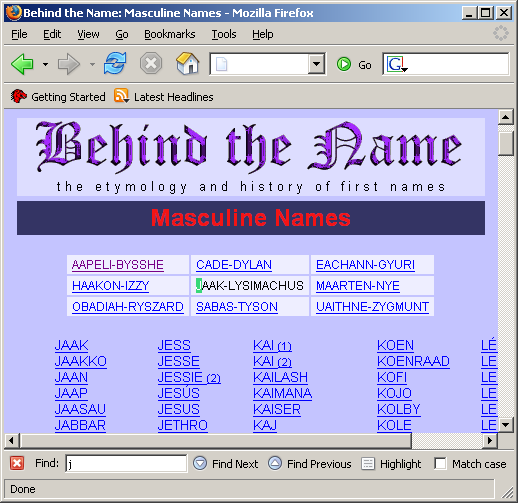Click the JAAK-LYSIMACHUS text cell
The height and width of the screenshot is (503, 518).
click(x=250, y=286)
